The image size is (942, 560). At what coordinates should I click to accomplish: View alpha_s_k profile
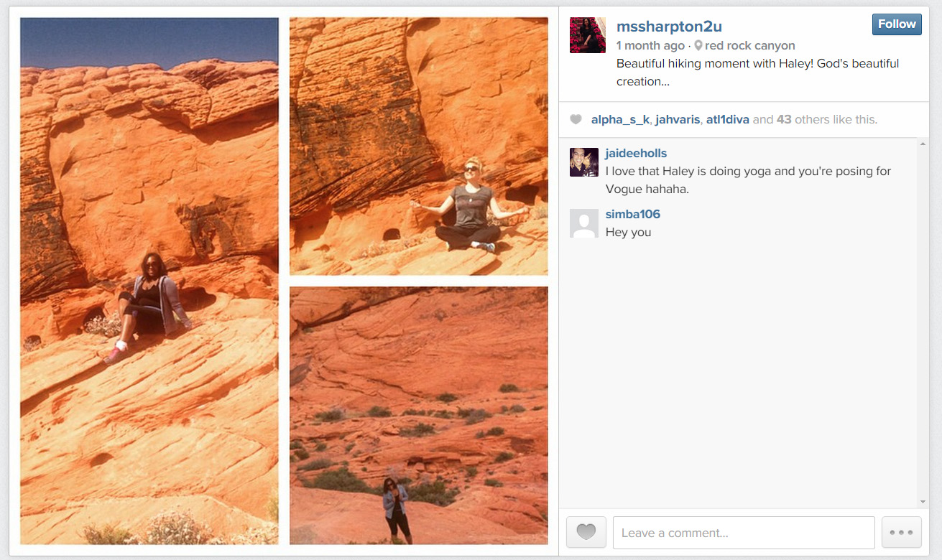[x=620, y=120]
